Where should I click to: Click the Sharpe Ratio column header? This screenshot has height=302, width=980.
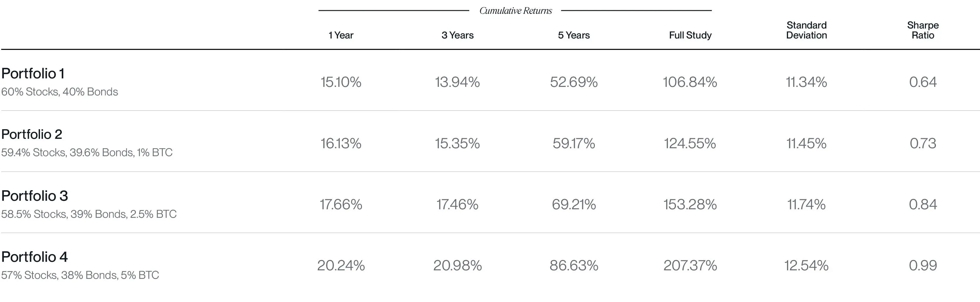923,30
